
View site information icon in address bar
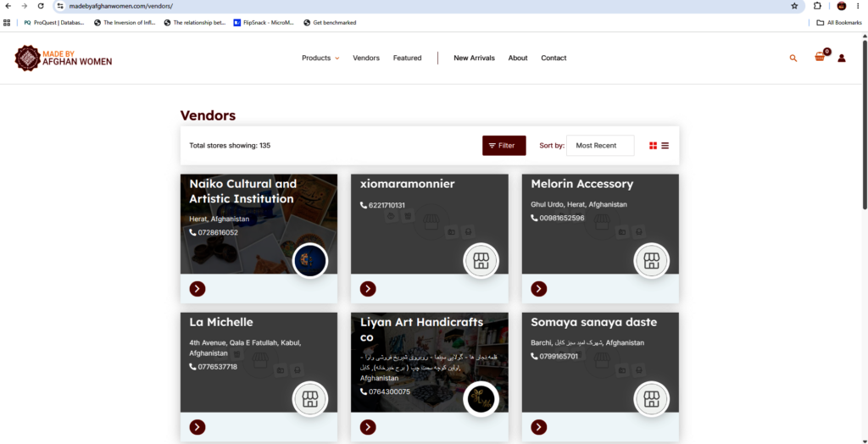tap(61, 6)
